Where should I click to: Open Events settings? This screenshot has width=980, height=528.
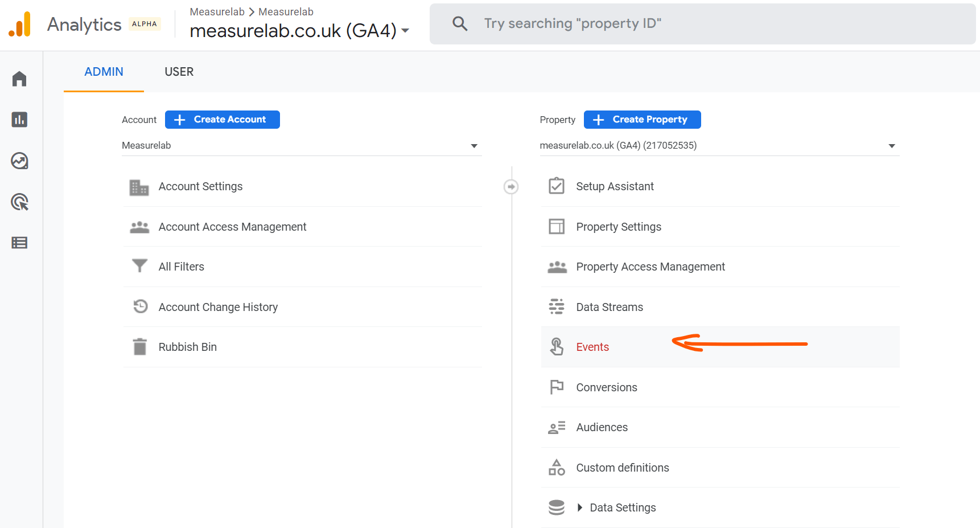pos(592,346)
